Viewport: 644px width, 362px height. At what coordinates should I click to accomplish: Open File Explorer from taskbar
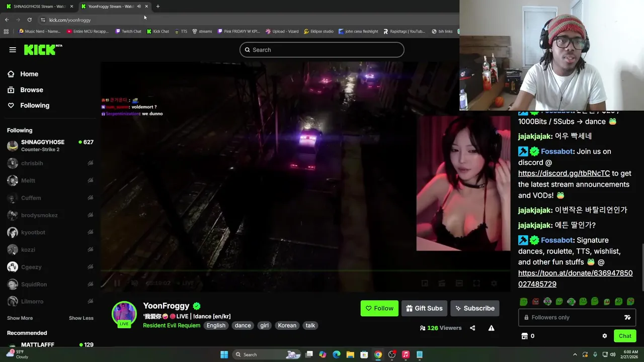click(x=350, y=354)
